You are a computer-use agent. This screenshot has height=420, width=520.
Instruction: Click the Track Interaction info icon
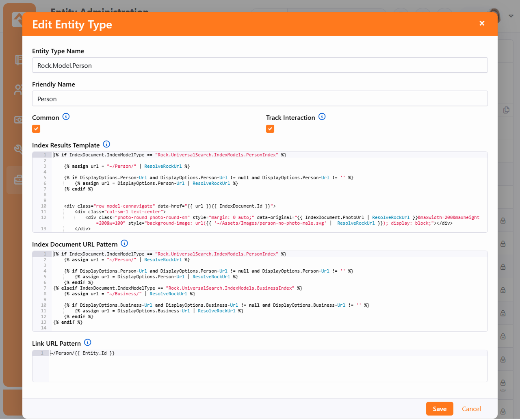322,117
